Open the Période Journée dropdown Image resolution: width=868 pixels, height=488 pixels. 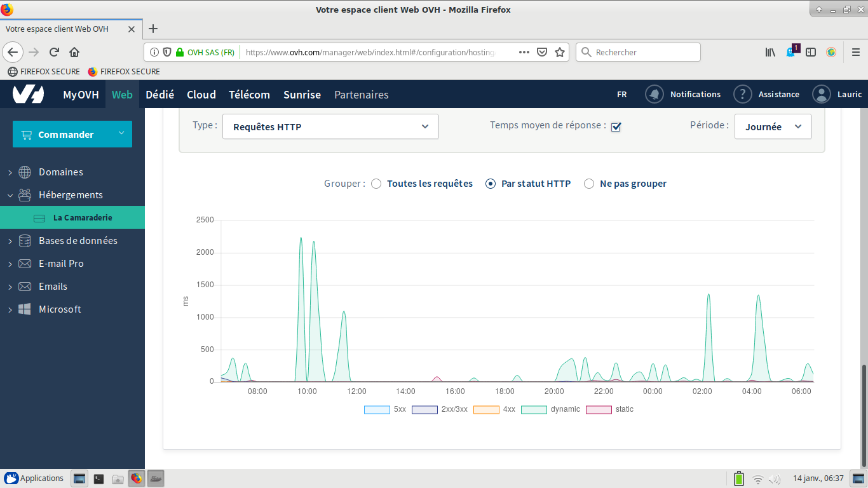point(773,126)
